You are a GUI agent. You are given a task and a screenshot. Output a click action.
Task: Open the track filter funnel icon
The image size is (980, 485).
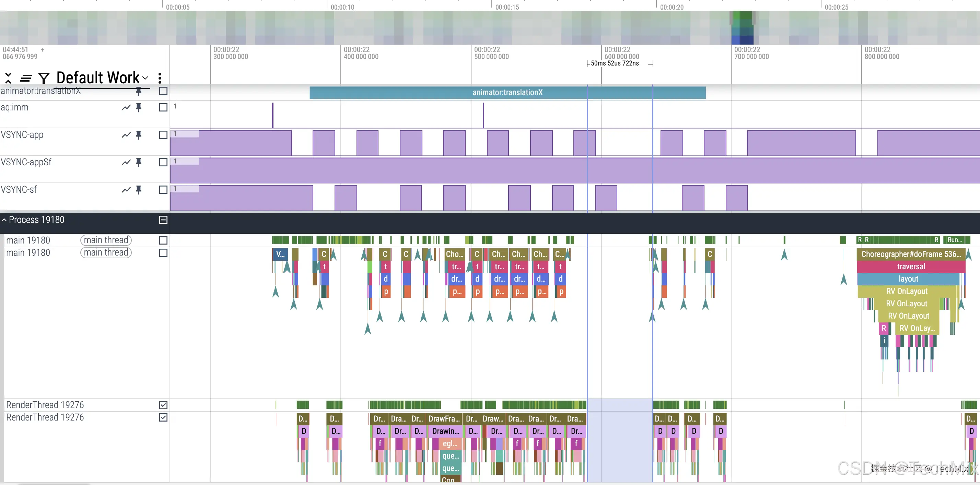pyautogui.click(x=44, y=78)
